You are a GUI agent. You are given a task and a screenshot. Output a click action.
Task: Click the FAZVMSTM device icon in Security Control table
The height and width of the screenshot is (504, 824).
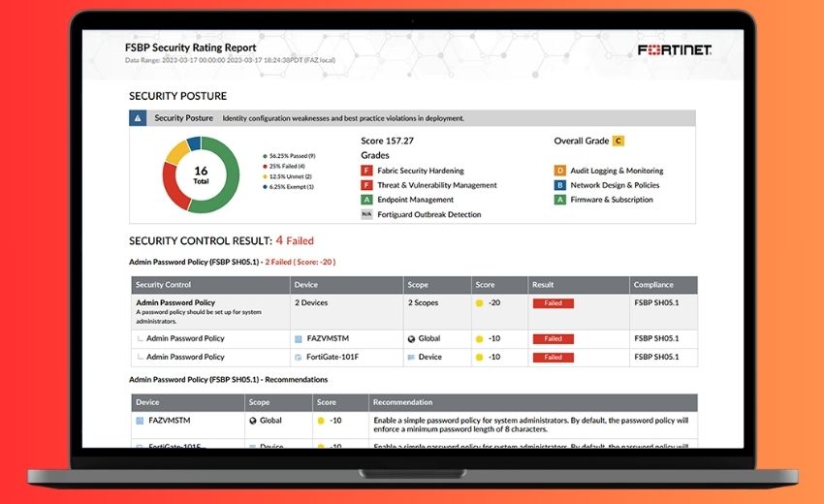click(x=298, y=339)
